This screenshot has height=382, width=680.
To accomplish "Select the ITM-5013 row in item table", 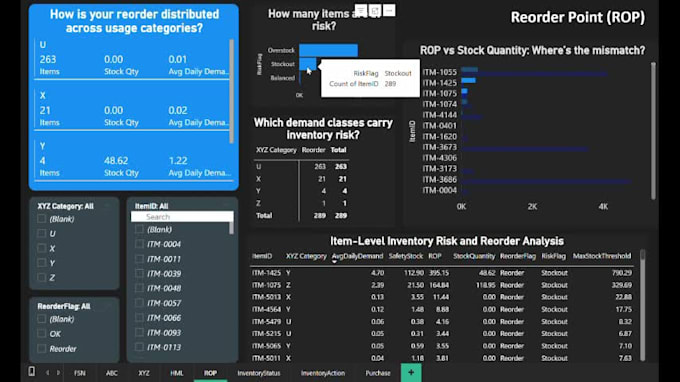I will tap(442, 297).
